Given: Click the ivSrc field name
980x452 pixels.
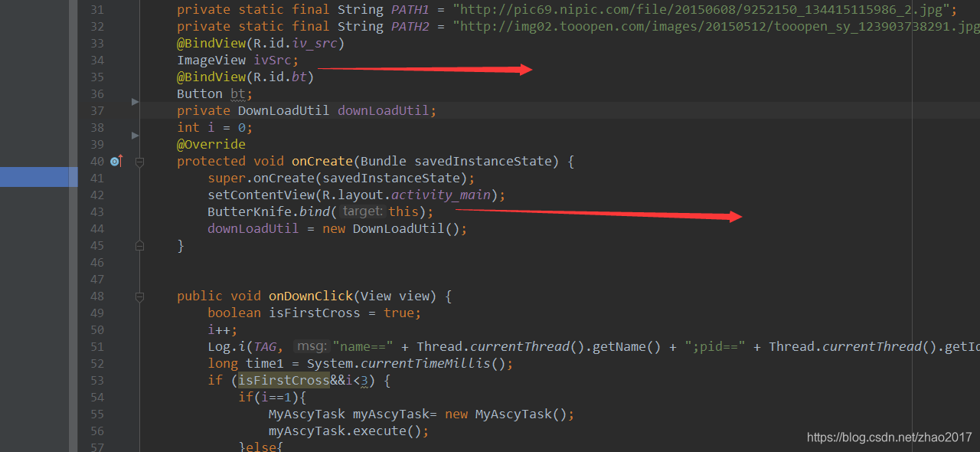Looking at the screenshot, I should (273, 60).
